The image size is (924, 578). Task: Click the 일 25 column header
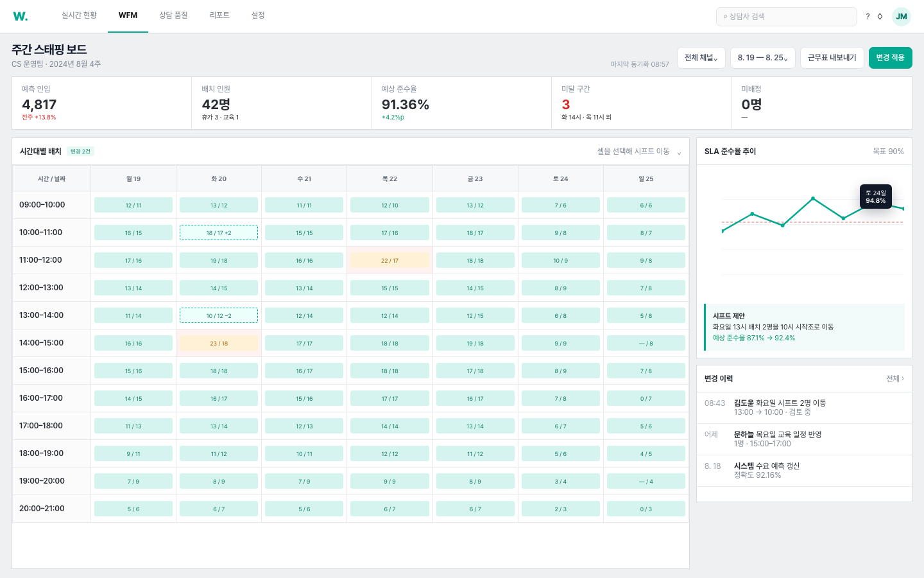646,179
